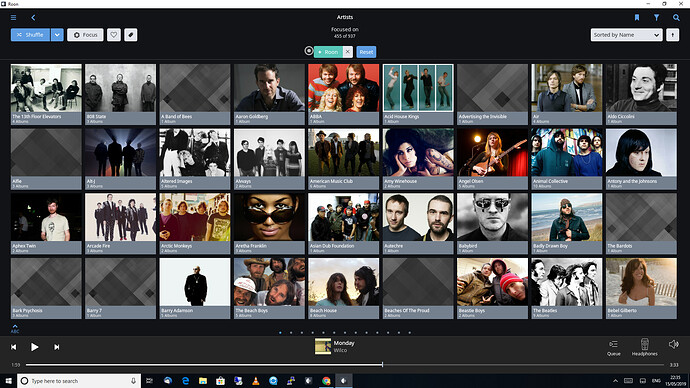Open the Air artist tile
The image size is (690, 388).
pos(567,94)
